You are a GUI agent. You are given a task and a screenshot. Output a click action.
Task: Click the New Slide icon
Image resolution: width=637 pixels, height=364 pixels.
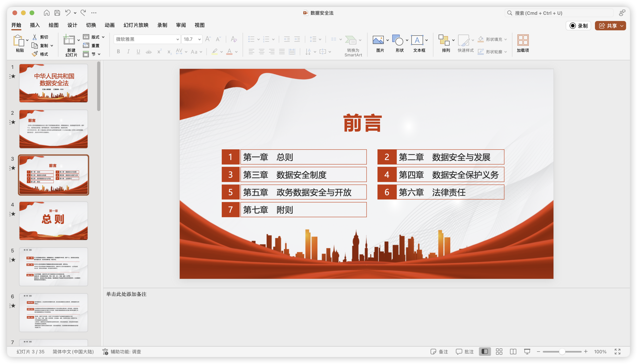tap(69, 40)
